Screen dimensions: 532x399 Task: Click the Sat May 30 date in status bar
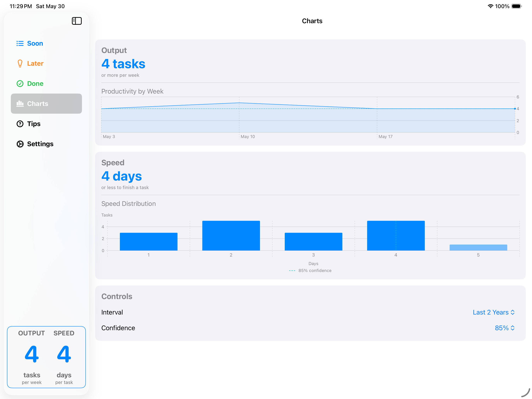coord(50,6)
